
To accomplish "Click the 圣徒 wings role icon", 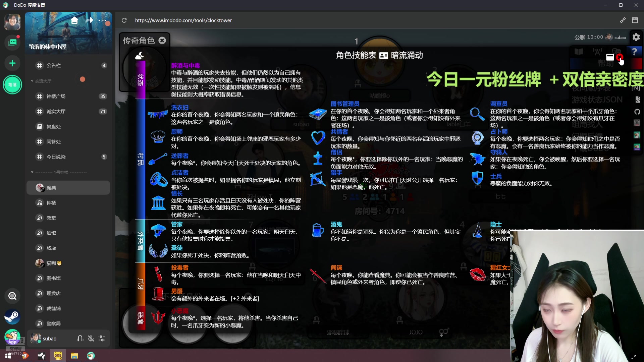I will 158,250.
